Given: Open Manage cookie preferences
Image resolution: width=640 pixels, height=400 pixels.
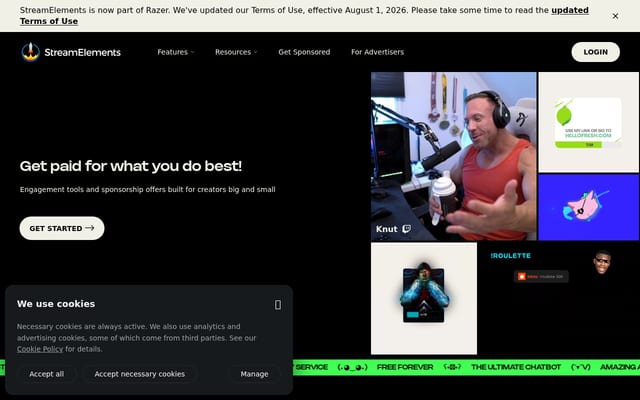Looking at the screenshot, I should pyautogui.click(x=254, y=374).
